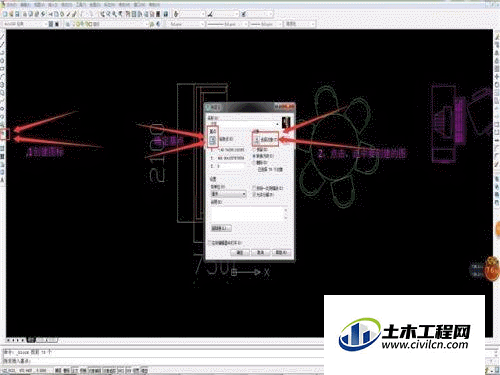Click the command line input area
Viewport: 500px width, 375px height.
(163, 361)
